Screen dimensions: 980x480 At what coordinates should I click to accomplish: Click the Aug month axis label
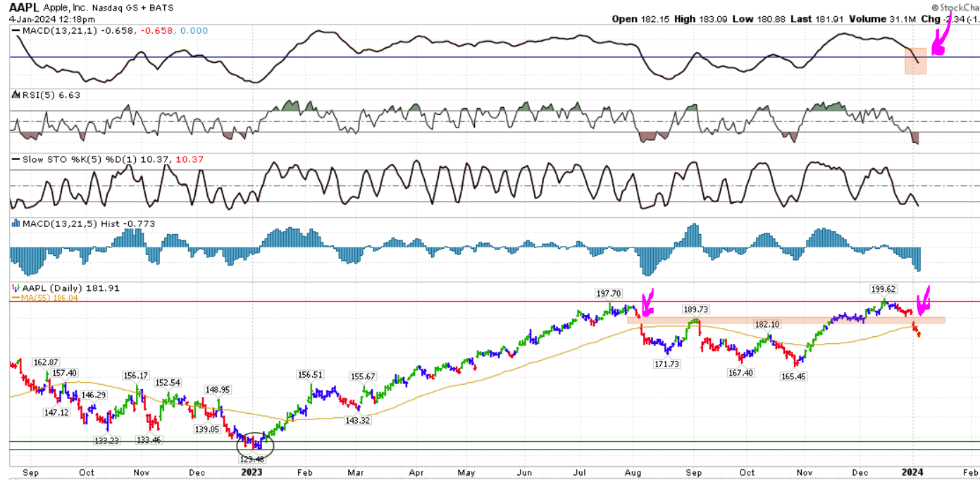(x=632, y=473)
